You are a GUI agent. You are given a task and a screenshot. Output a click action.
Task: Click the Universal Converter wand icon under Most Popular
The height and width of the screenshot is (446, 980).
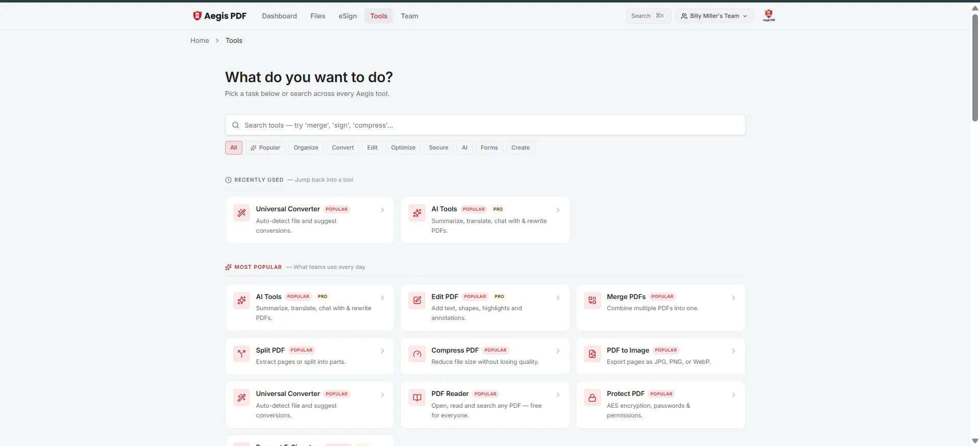(241, 398)
